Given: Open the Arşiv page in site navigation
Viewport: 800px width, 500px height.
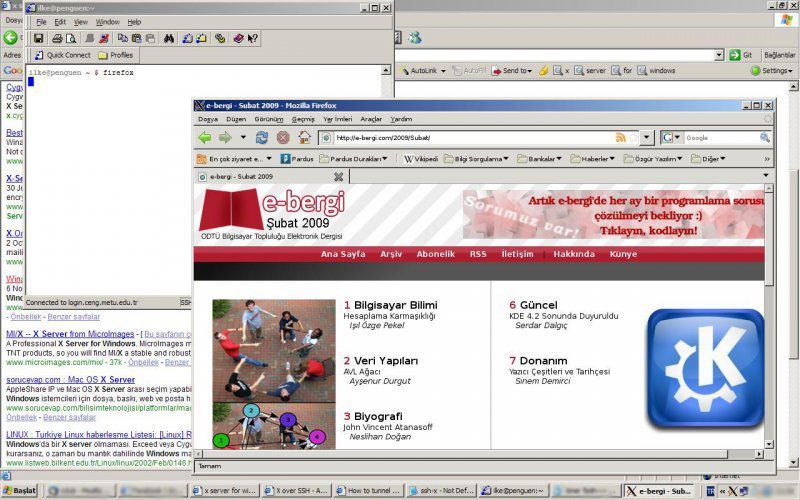Looking at the screenshot, I should pyautogui.click(x=391, y=254).
